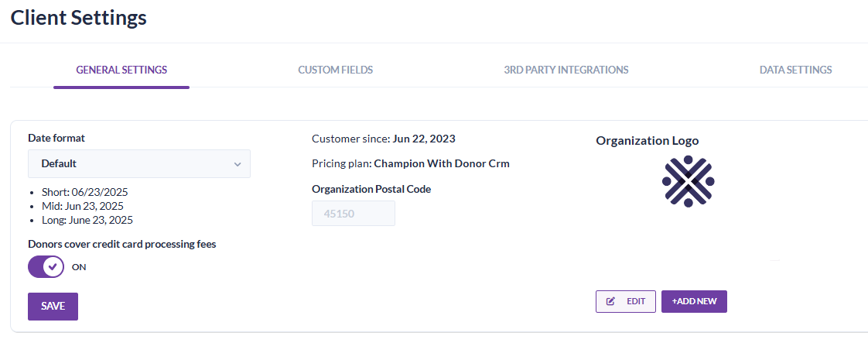Switch to the General Settings tab

(x=121, y=70)
